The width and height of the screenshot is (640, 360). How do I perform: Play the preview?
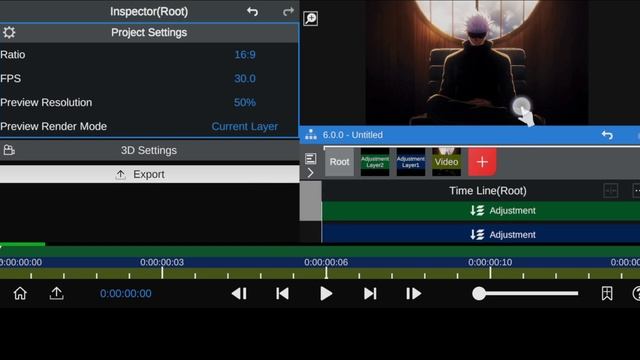(x=326, y=293)
